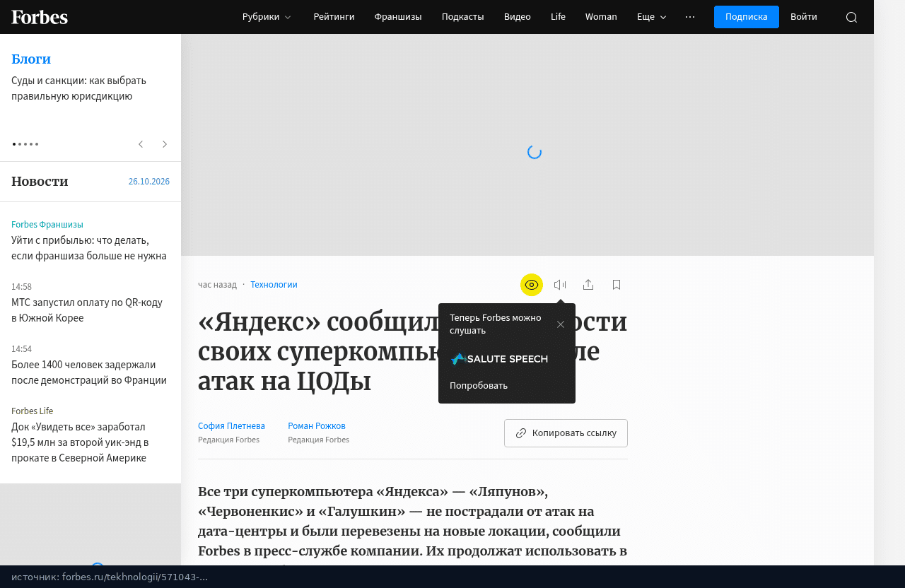
Task: Open the Рейтинги menu item
Action: pos(334,17)
